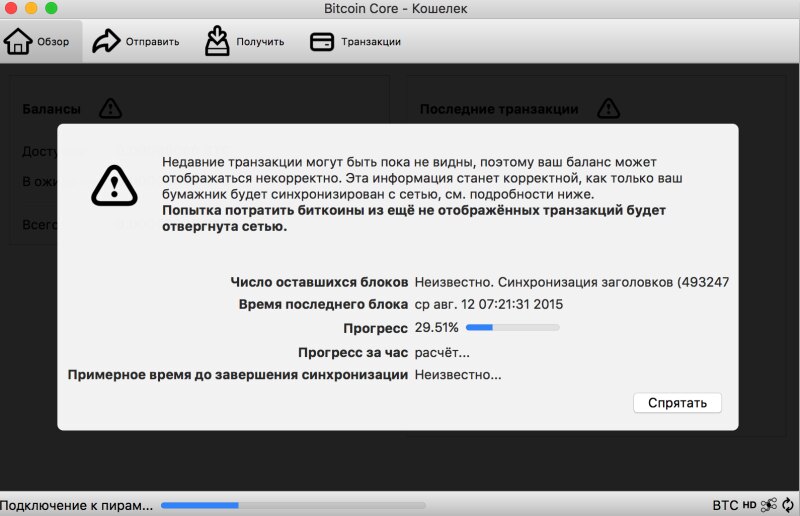This screenshot has width=800, height=516.
Task: Click the 29.51% progress bar in dialog
Action: pyautogui.click(x=512, y=328)
